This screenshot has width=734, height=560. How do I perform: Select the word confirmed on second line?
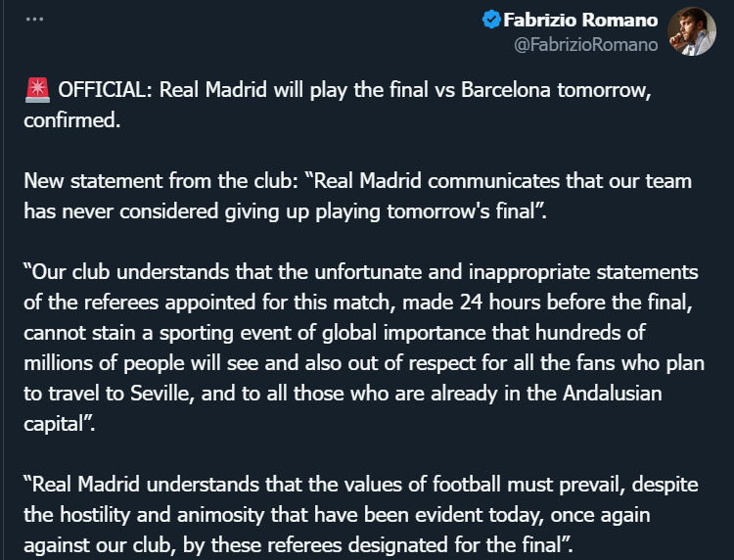point(69,120)
